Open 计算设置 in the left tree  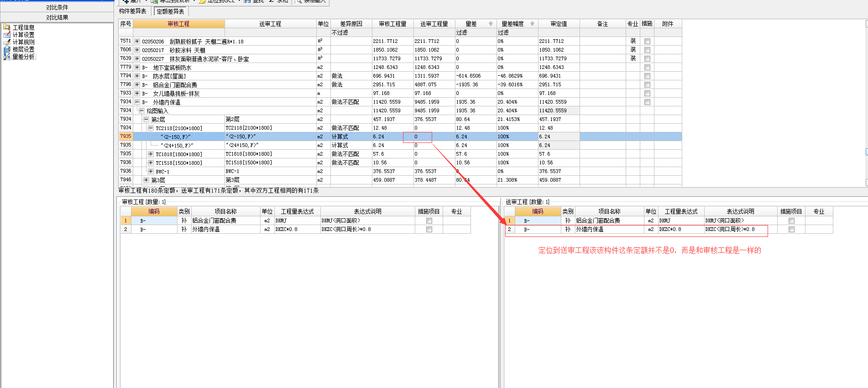click(x=23, y=35)
